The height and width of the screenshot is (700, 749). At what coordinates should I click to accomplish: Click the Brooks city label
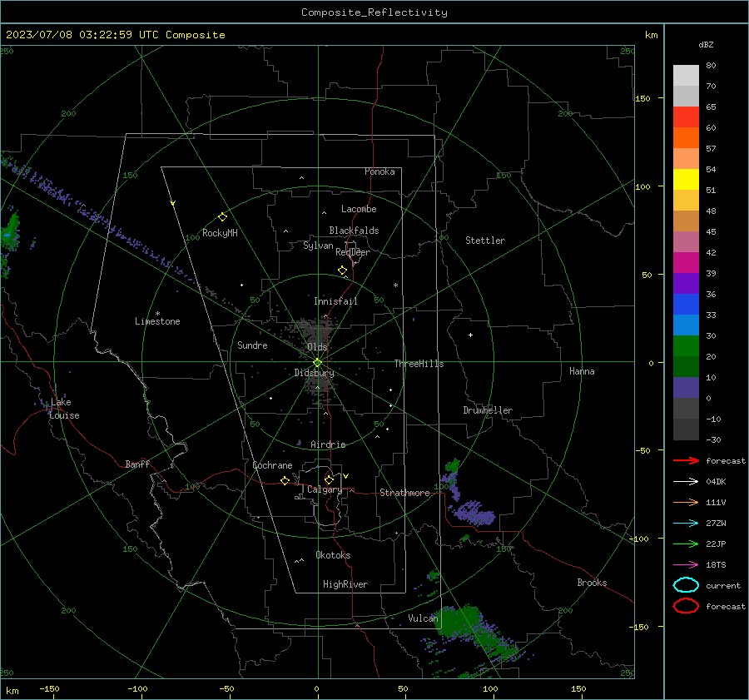592,583
